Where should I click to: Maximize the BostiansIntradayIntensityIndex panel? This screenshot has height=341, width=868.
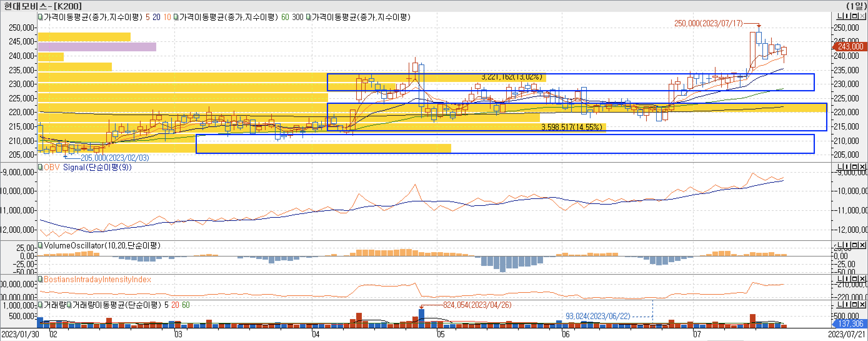click(855, 279)
